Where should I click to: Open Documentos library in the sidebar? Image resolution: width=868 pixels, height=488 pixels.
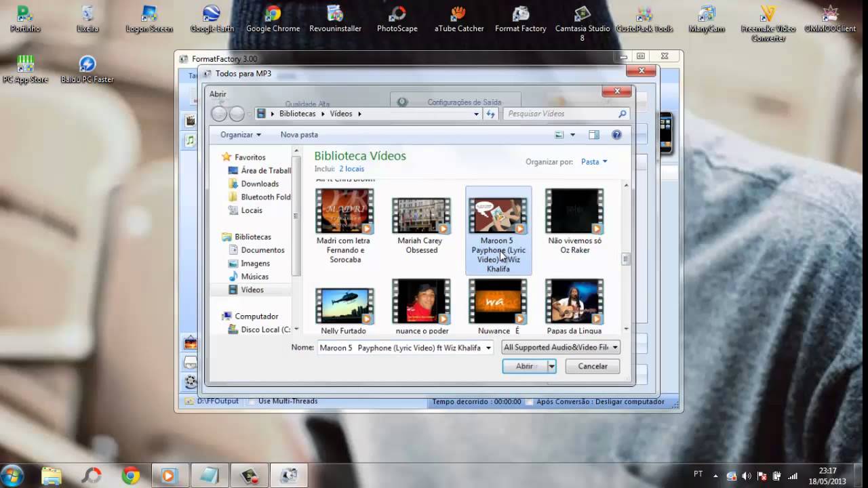[262, 250]
